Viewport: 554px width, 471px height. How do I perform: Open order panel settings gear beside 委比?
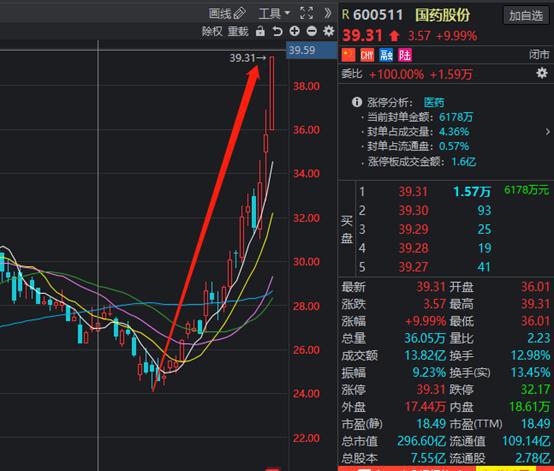pos(542,73)
